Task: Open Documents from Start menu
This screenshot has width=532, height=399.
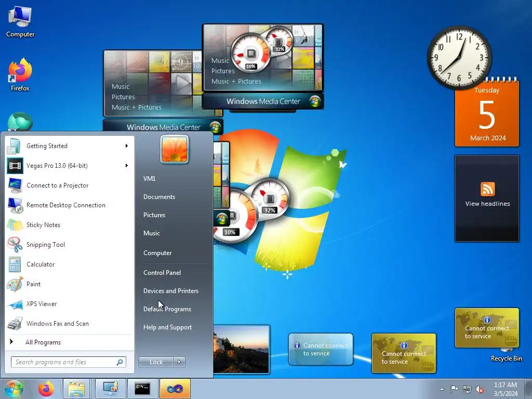Action: tap(159, 197)
